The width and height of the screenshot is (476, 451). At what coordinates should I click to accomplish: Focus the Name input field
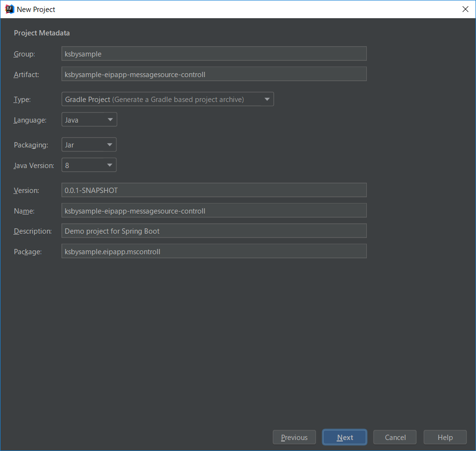214,211
